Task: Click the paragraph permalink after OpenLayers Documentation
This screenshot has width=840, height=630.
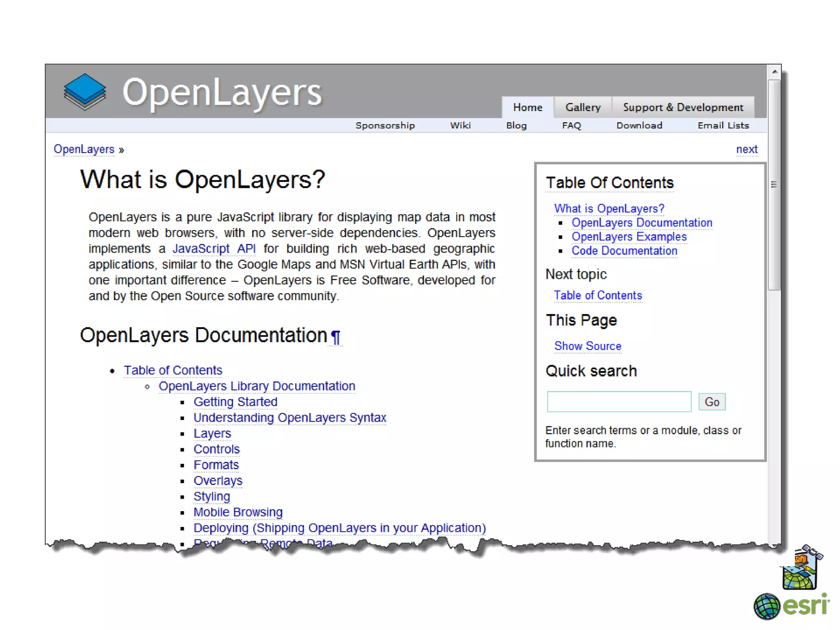Action: coord(336,337)
